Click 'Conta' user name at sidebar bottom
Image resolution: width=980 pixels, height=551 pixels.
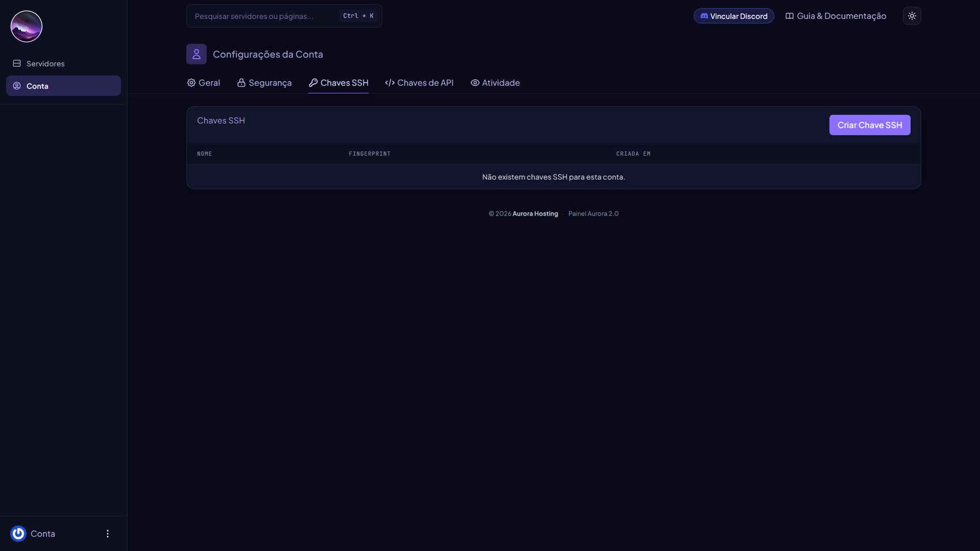point(43,534)
